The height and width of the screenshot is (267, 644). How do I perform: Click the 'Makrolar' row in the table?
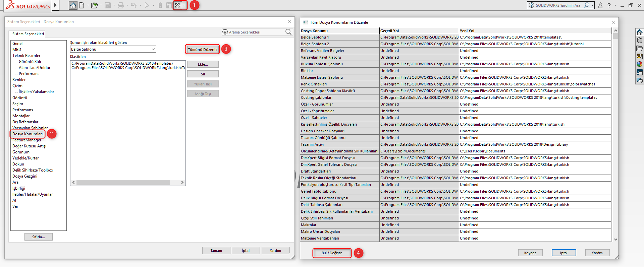[456, 225]
